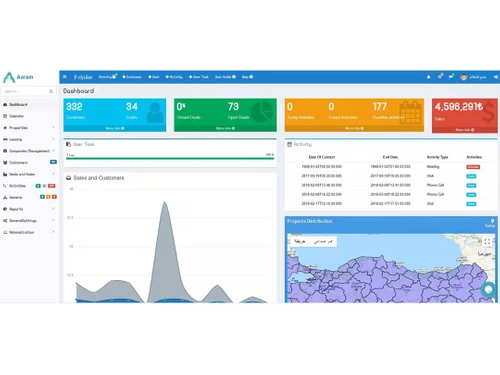Open the gears icon with notification badge
The image size is (500, 375).
coord(440,76)
